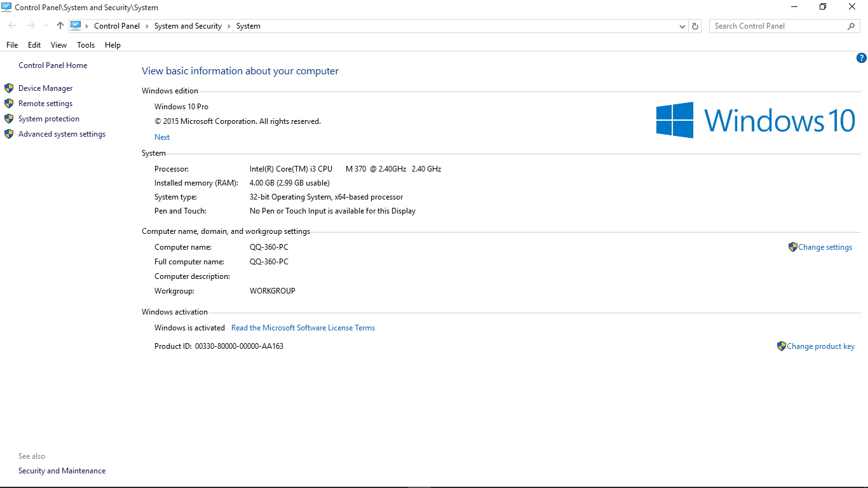Click the computer icon in address bar

click(x=76, y=26)
